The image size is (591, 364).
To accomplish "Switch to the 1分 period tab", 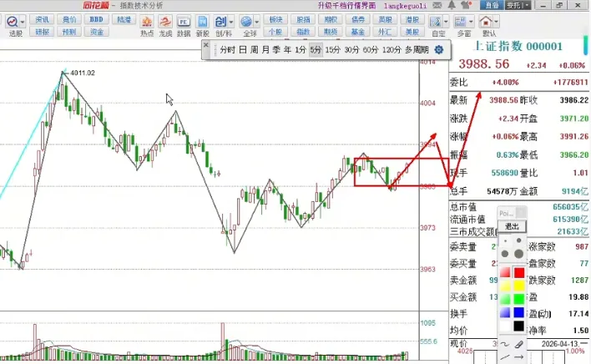I will (301, 50).
